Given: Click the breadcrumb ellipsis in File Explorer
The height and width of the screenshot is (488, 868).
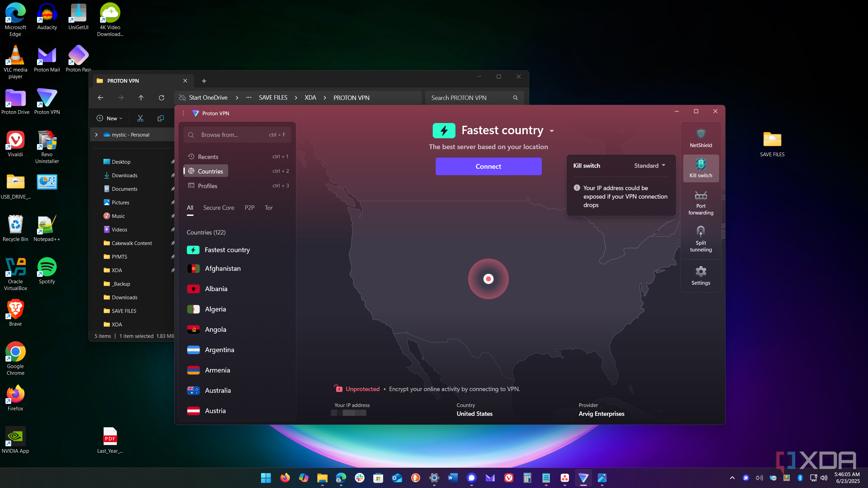Looking at the screenshot, I should point(249,98).
